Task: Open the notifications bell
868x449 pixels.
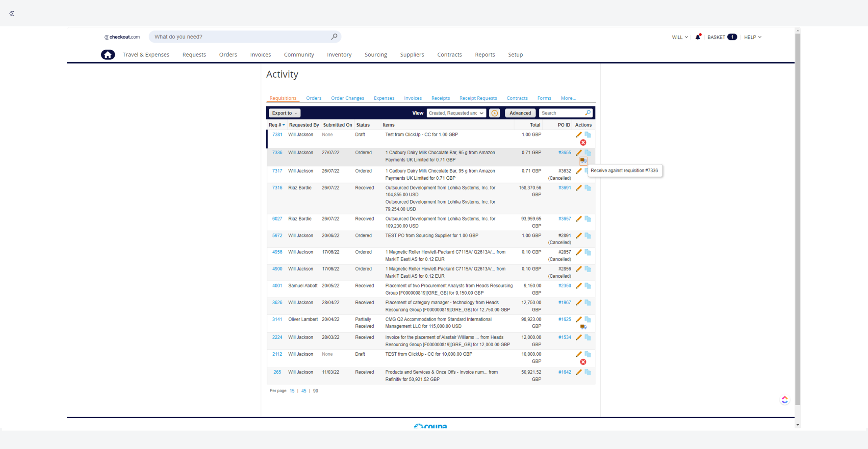Action: click(698, 37)
